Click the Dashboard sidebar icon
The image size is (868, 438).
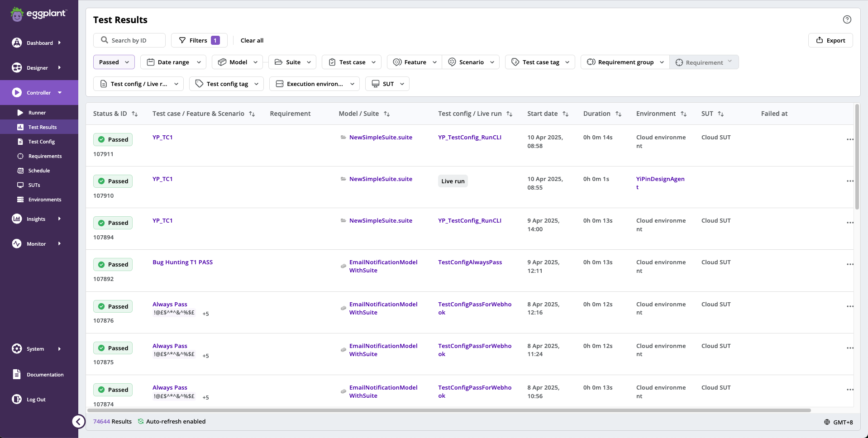coord(17,43)
